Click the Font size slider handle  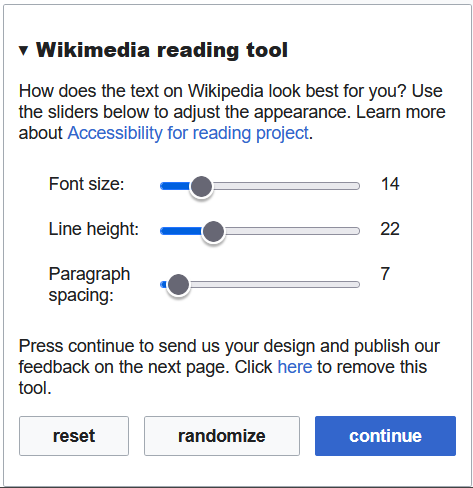tap(201, 186)
